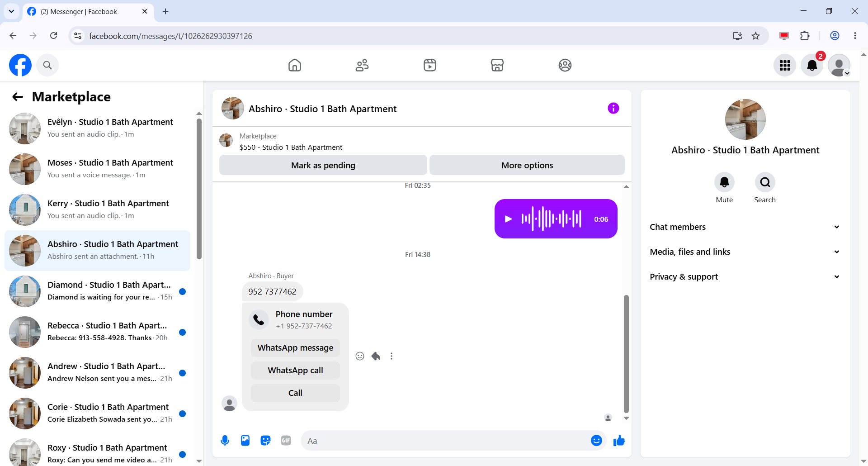Open Evêlyn Studio 1 Bath Apartment chat
Viewport: 868px width, 466px height.
tap(97, 128)
